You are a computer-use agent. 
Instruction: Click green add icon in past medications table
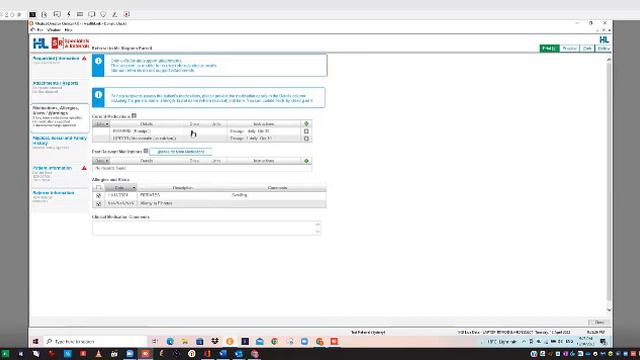click(x=307, y=161)
